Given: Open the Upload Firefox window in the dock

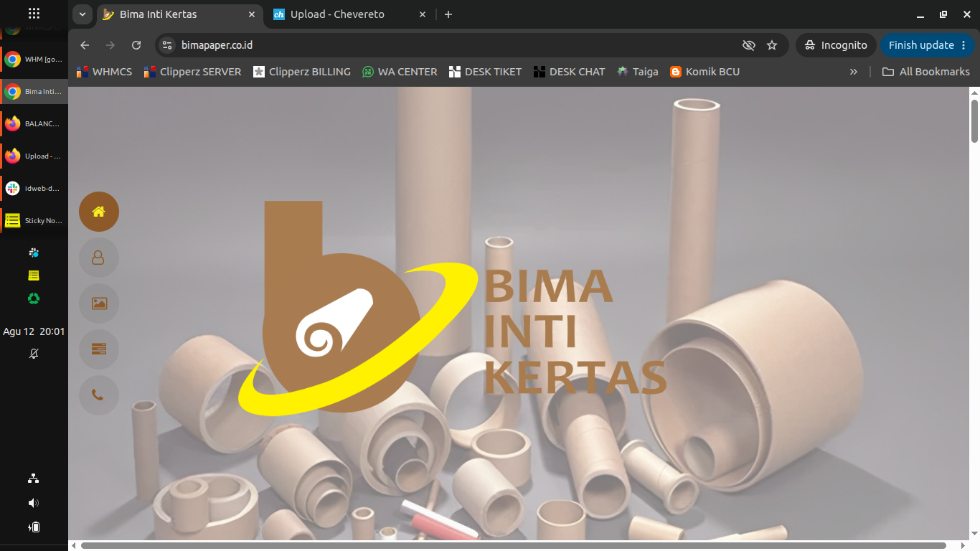Looking at the screenshot, I should coord(34,156).
